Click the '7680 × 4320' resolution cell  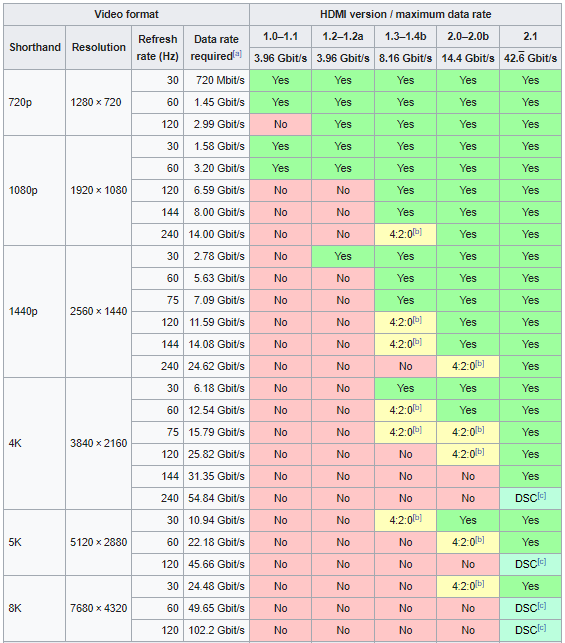99,608
